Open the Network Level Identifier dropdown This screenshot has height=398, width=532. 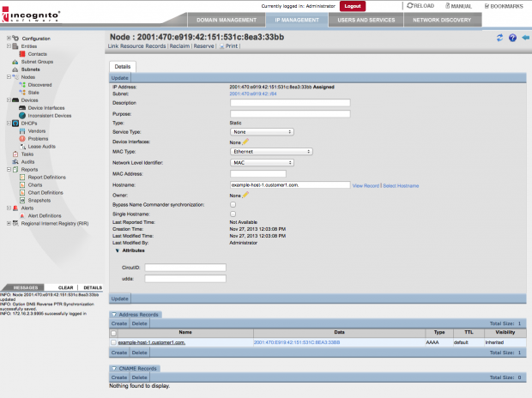(x=262, y=163)
